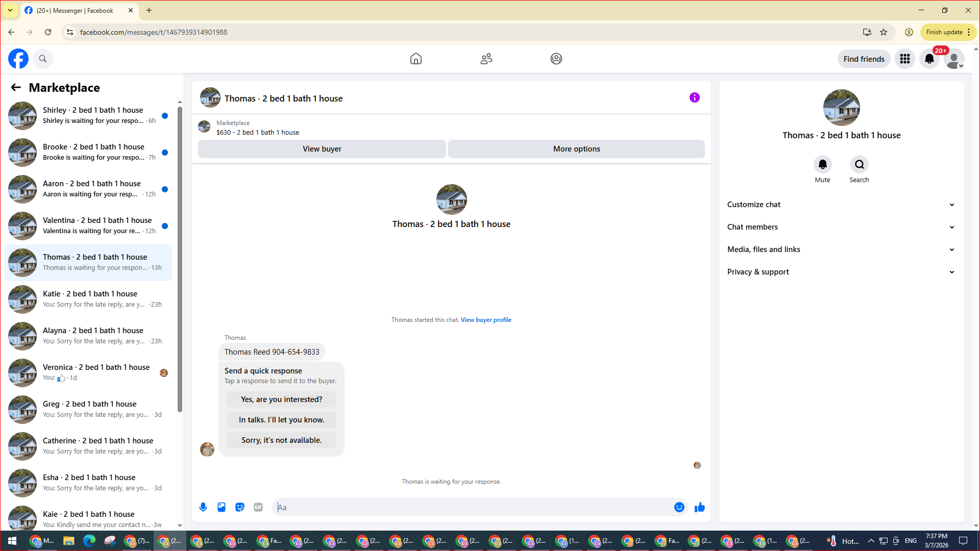Expand Chat members section
The image size is (980, 551).
[x=841, y=227]
